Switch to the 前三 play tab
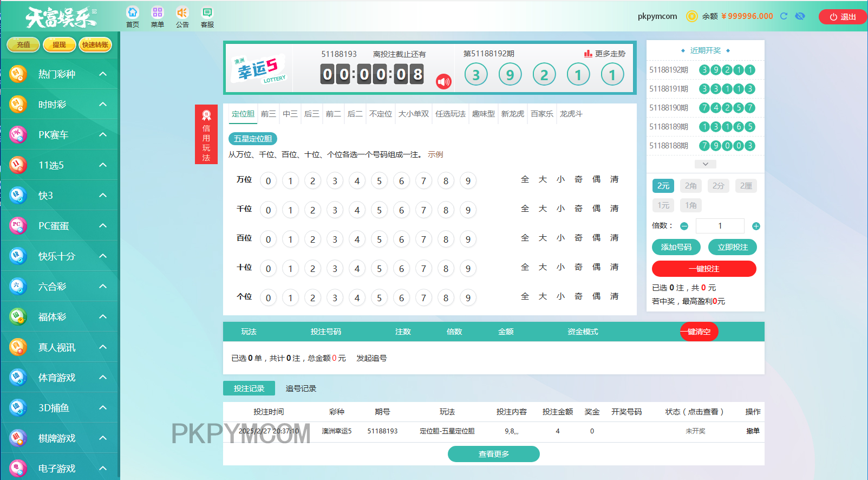The width and height of the screenshot is (868, 480). pyautogui.click(x=269, y=114)
